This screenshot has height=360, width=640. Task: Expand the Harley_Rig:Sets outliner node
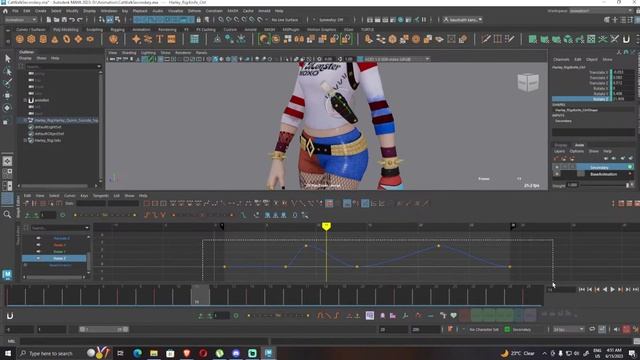pyautogui.click(x=25, y=140)
